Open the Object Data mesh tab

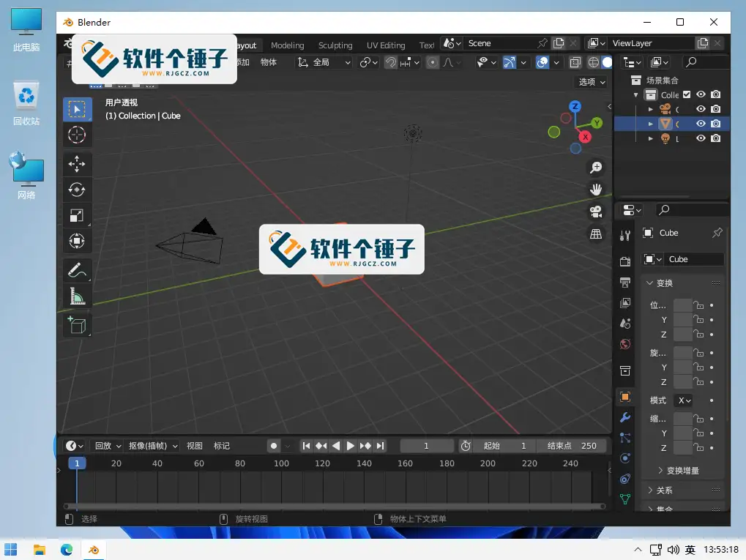625,499
